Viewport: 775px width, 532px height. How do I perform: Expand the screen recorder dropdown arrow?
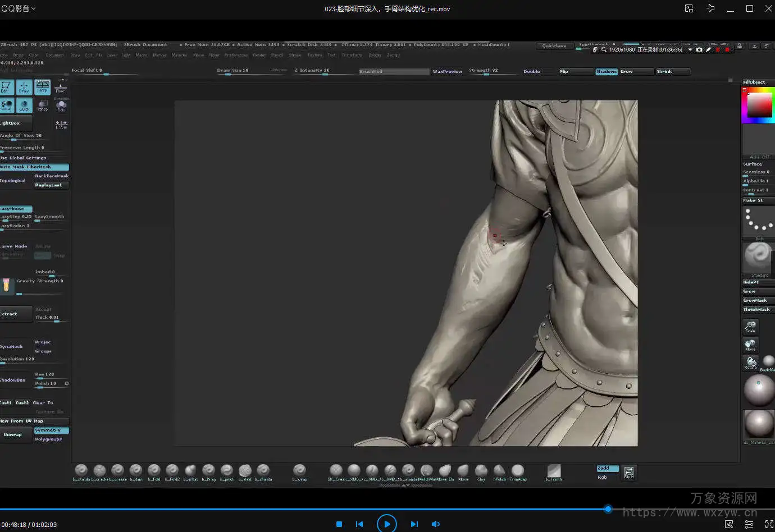click(690, 49)
